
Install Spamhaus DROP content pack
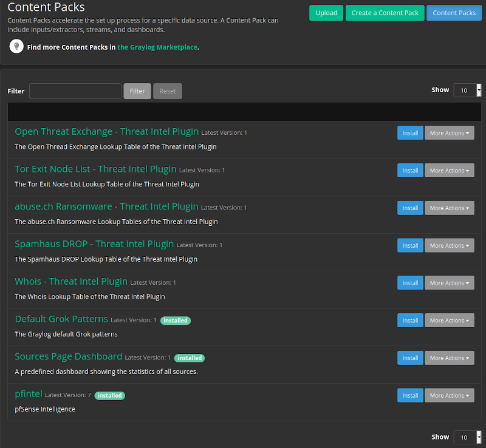[410, 246]
